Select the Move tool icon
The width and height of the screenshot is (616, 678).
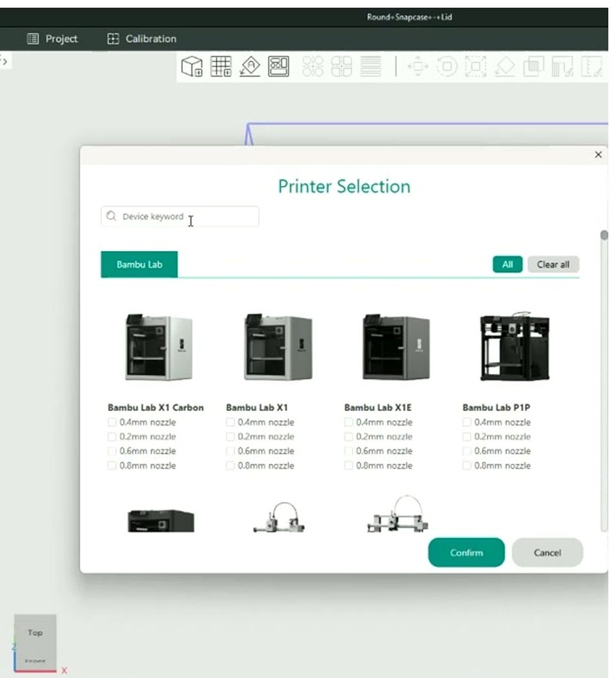[x=418, y=66]
